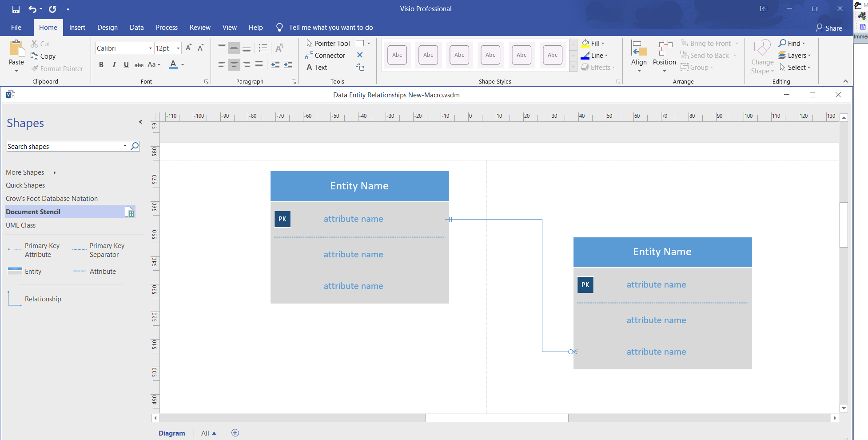Switch to the Design tab
This screenshot has width=868, height=440.
108,28
